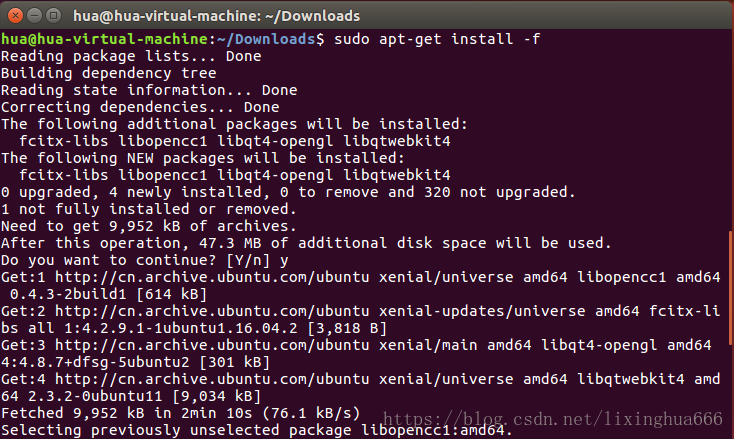
Task: Click the window title 'hua@hua-virtual-machine: ~/Downloads'
Action: (217, 16)
